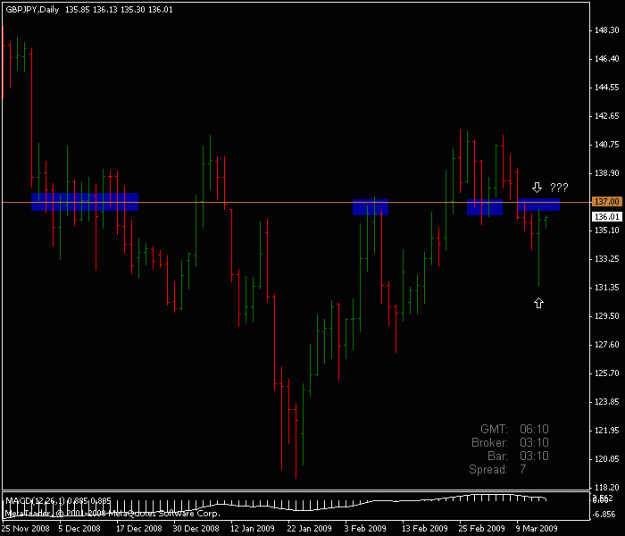Click the GMT time value 06:10
This screenshot has width=625, height=536.
[x=534, y=429]
